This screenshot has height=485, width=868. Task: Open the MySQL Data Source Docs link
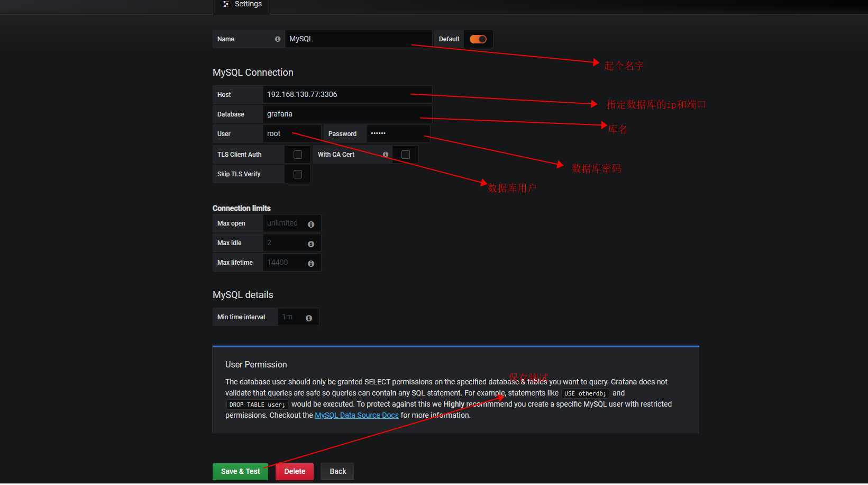click(x=357, y=416)
